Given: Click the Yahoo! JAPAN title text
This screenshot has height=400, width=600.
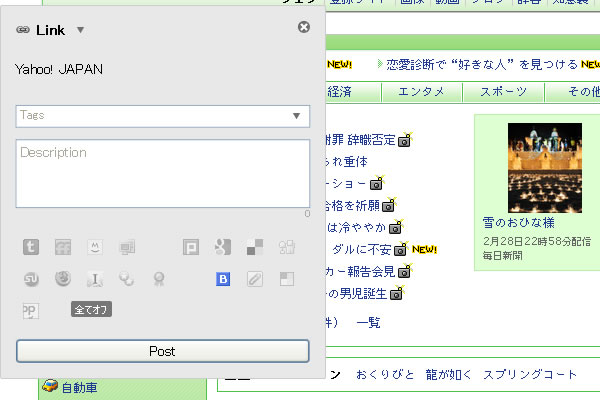Looking at the screenshot, I should tap(59, 69).
